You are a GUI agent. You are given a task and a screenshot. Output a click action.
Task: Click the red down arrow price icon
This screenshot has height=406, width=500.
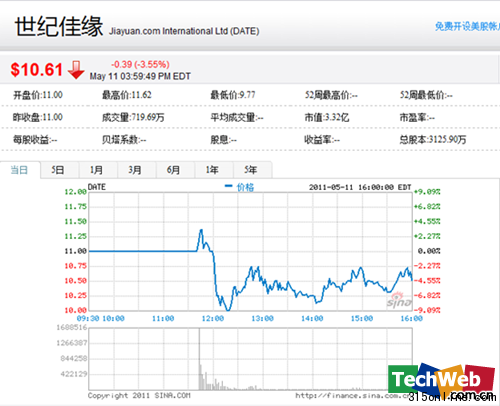76,70
